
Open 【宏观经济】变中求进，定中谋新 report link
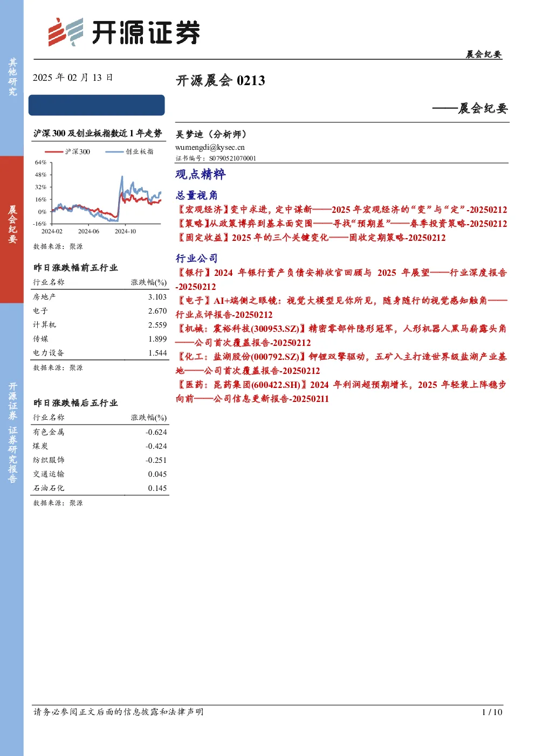[x=341, y=210]
